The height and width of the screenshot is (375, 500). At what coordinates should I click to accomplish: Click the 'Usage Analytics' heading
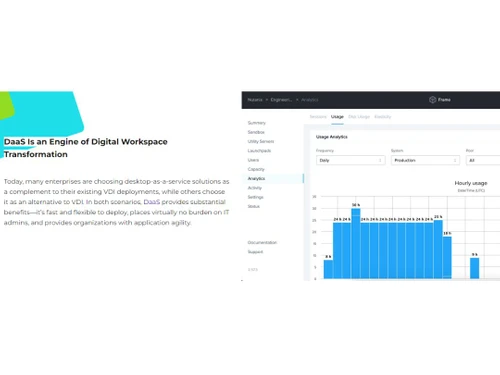[x=332, y=137]
